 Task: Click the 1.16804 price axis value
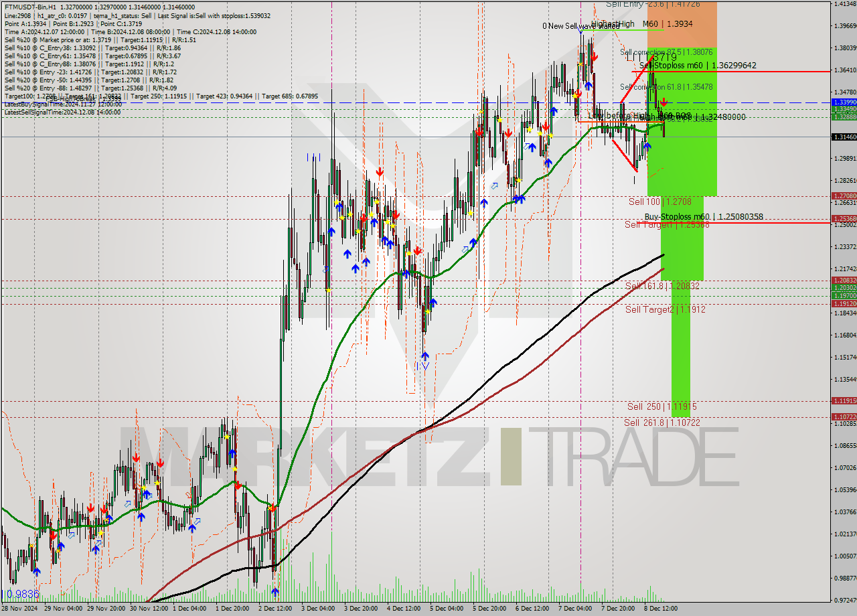click(x=844, y=335)
